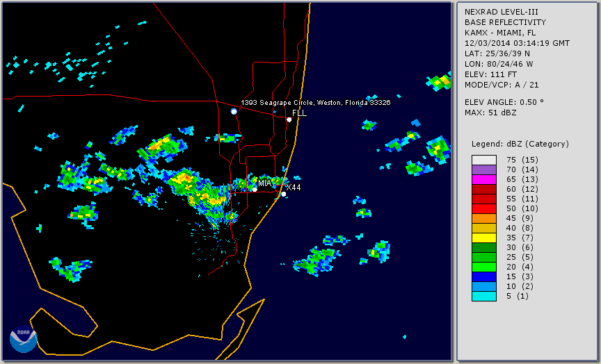The height and width of the screenshot is (364, 601).
Task: Click the '50 (10)' legend value
Action: pos(522,208)
